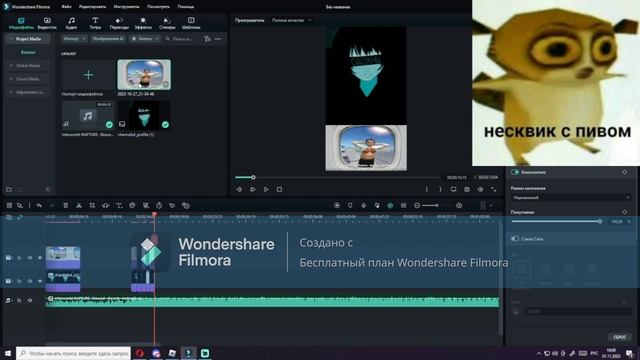The width and height of the screenshot is (640, 360).
Task: Open the Режим наложения blend mode dropdown
Action: coord(570,198)
